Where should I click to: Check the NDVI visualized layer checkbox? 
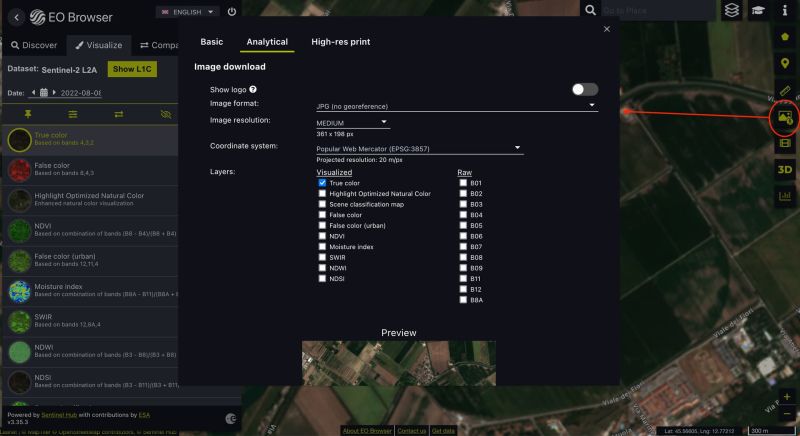coord(322,236)
